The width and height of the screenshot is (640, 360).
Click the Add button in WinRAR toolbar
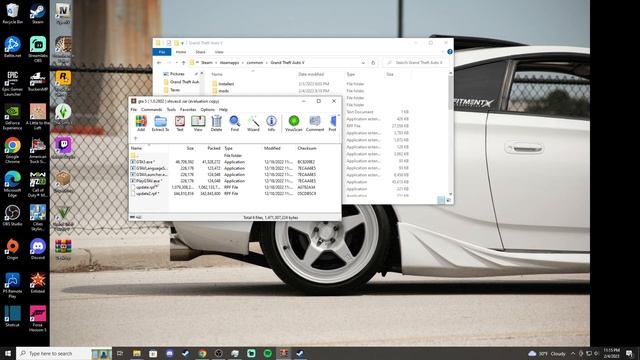coord(141,123)
